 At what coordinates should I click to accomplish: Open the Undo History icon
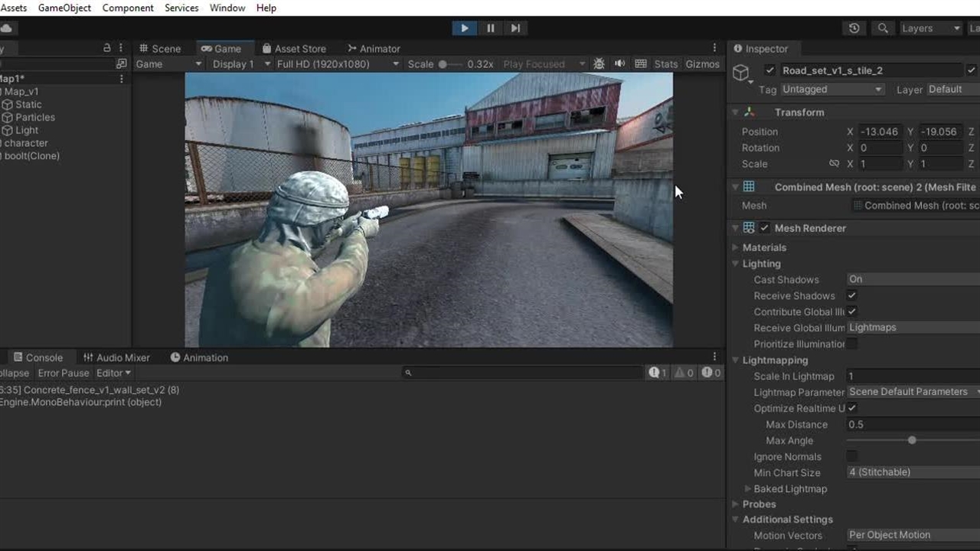tap(854, 28)
